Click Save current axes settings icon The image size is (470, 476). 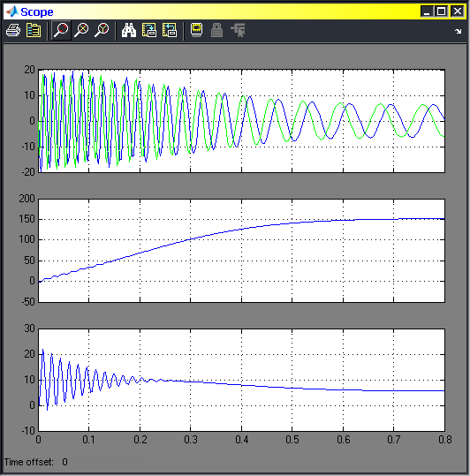149,30
